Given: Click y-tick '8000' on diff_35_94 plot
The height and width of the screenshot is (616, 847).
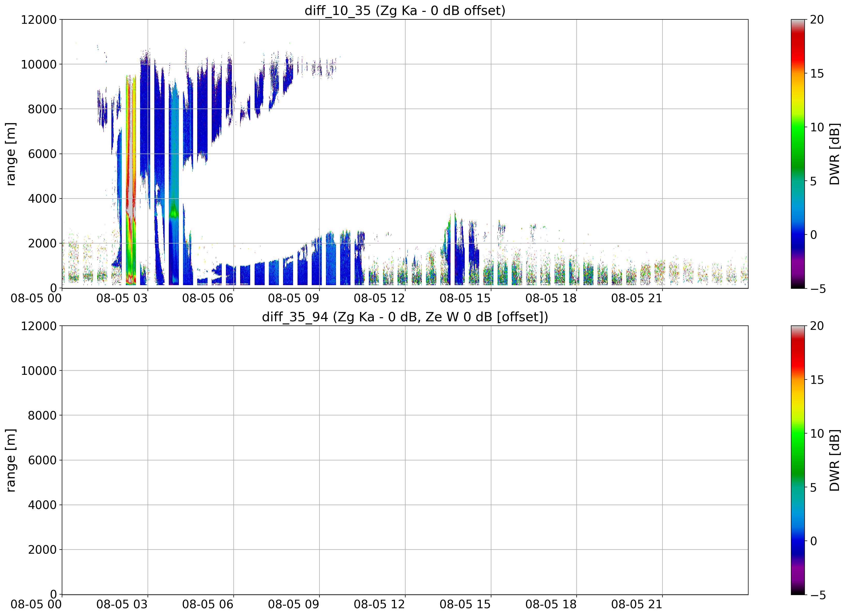Looking at the screenshot, I should (42, 415).
